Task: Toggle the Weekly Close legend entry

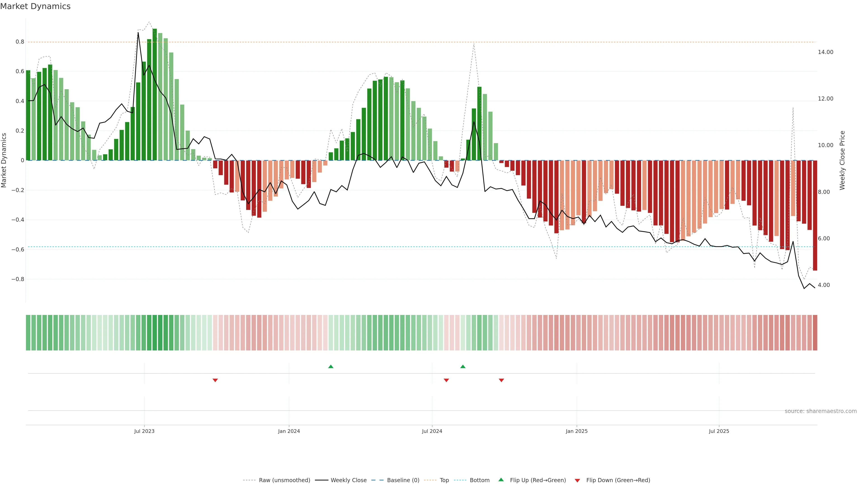Action: (x=348, y=480)
